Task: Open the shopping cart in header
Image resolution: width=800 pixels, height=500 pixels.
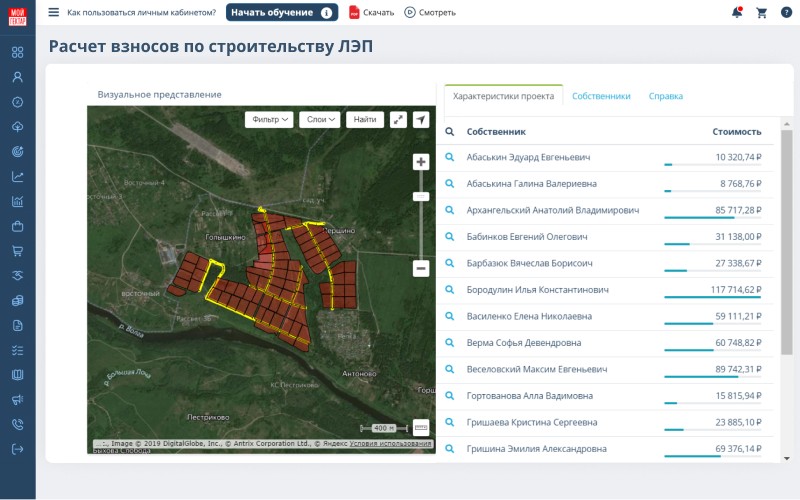Action: point(761,12)
